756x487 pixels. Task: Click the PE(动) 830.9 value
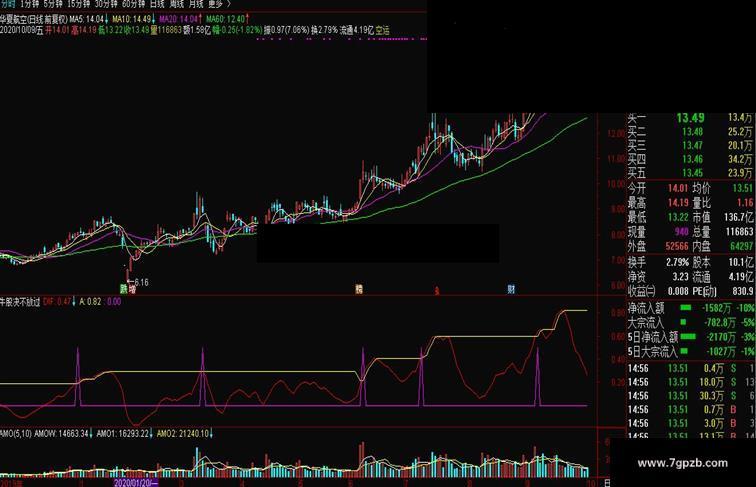[x=742, y=291]
